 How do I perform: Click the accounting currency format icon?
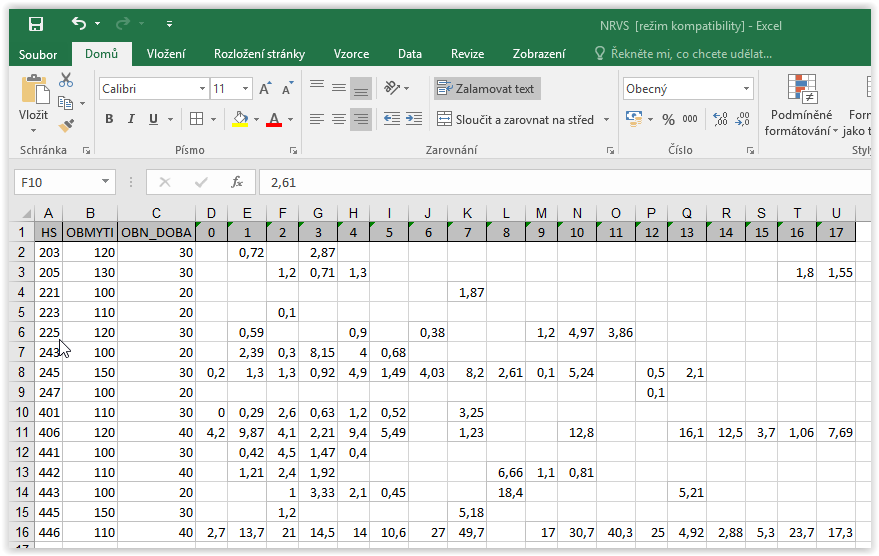point(633,119)
